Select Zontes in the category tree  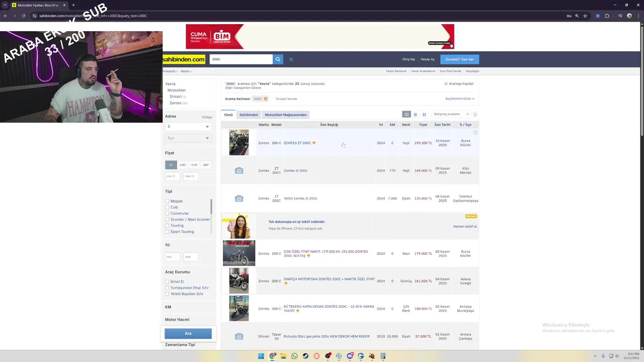pyautogui.click(x=176, y=103)
